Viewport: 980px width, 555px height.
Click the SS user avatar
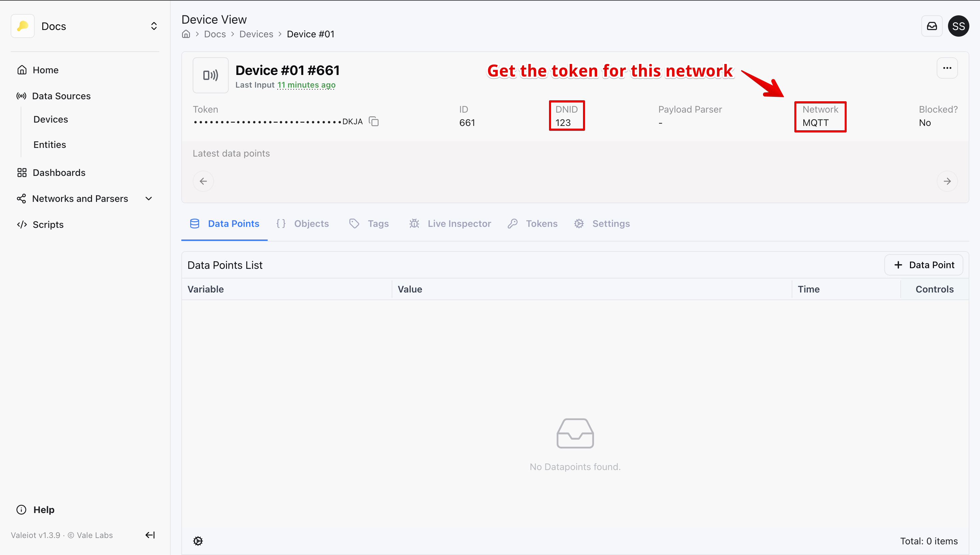pyautogui.click(x=959, y=26)
